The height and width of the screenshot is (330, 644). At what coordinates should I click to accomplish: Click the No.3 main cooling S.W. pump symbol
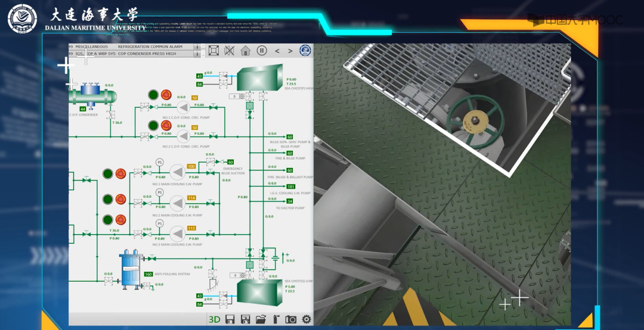pyautogui.click(x=178, y=234)
